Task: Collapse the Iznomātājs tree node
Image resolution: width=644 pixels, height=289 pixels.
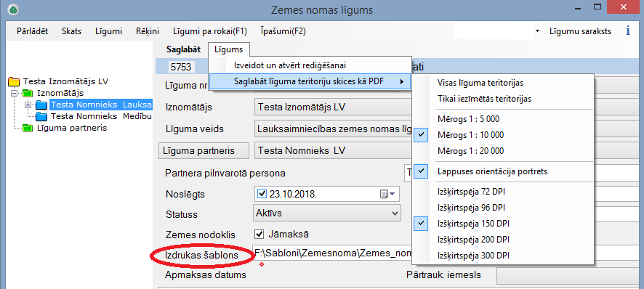Action: click(15, 93)
